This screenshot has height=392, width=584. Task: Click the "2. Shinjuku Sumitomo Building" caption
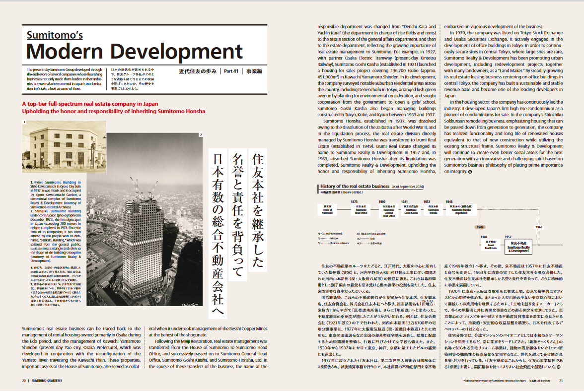click(56, 236)
